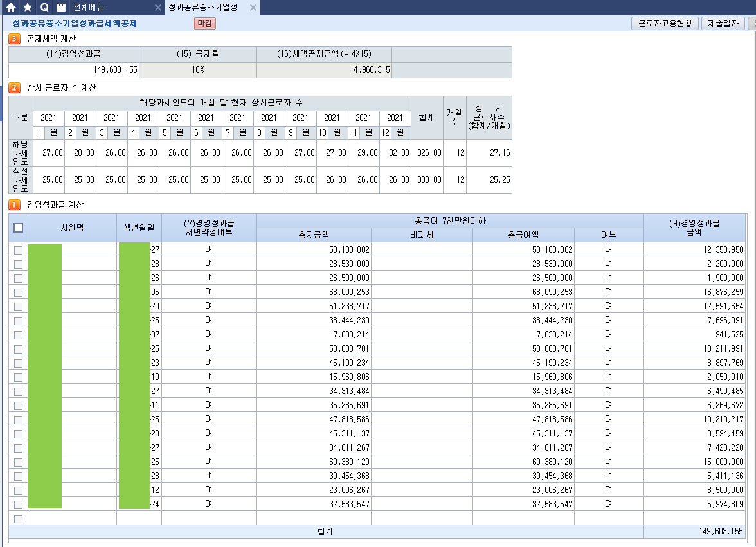Viewport: 756px width, 547px height.
Task: Click the Q search icon
Action: pyautogui.click(x=44, y=8)
